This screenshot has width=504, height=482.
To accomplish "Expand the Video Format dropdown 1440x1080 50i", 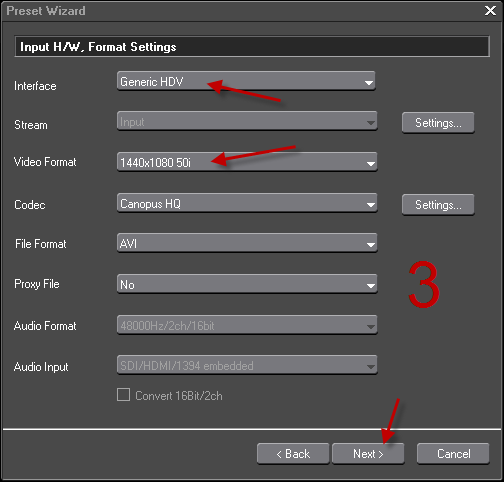I will tap(247, 162).
